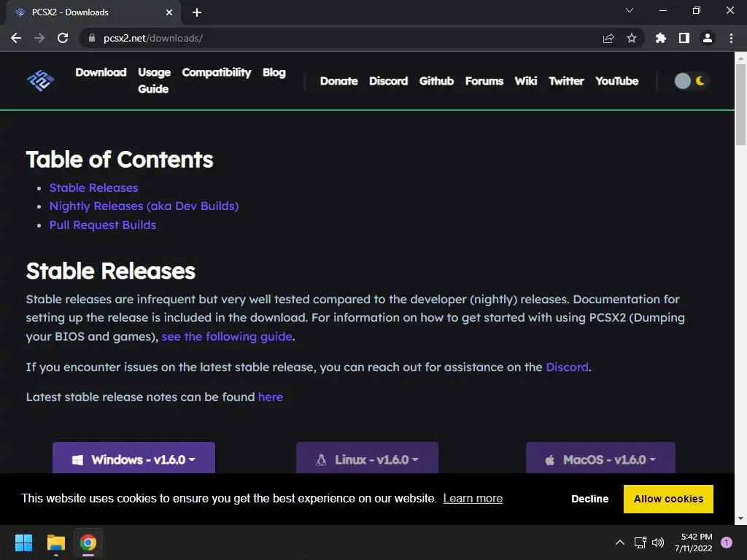Open the Chrome three-dot menu

[731, 38]
